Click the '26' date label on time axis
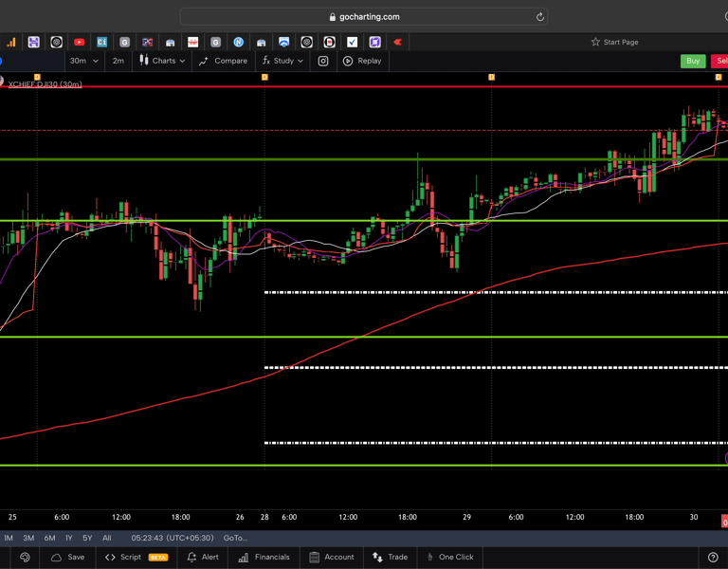The height and width of the screenshot is (569, 728). (x=240, y=517)
